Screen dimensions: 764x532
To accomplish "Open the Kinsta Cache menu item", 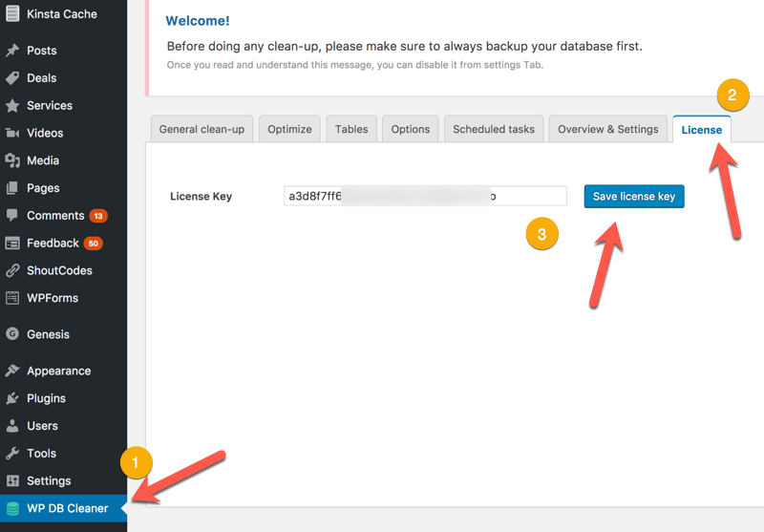I will click(62, 14).
